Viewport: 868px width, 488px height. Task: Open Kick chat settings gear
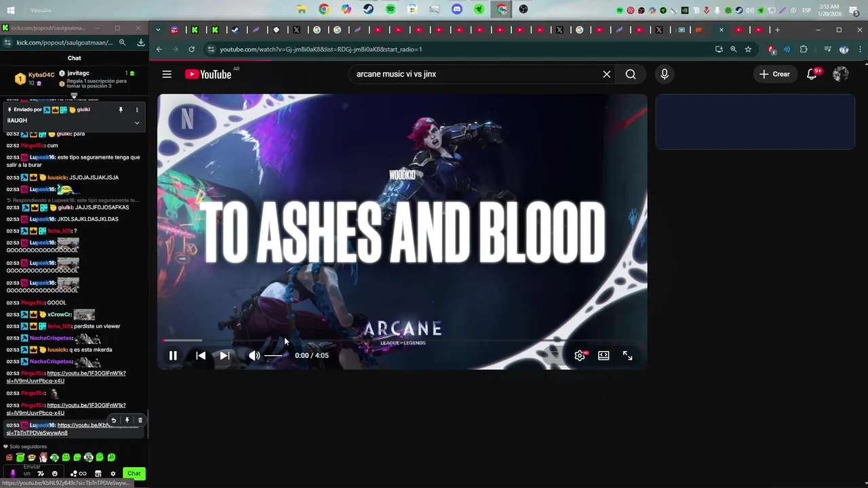(113, 474)
